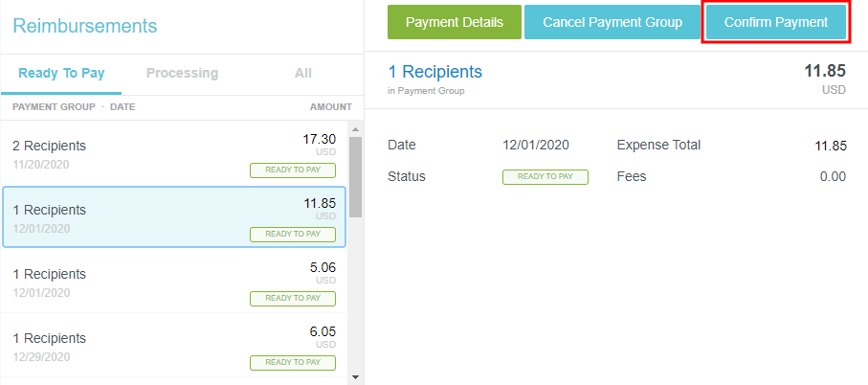Switch to the Ready To Pay tab
This screenshot has height=385, width=868.
tap(61, 73)
